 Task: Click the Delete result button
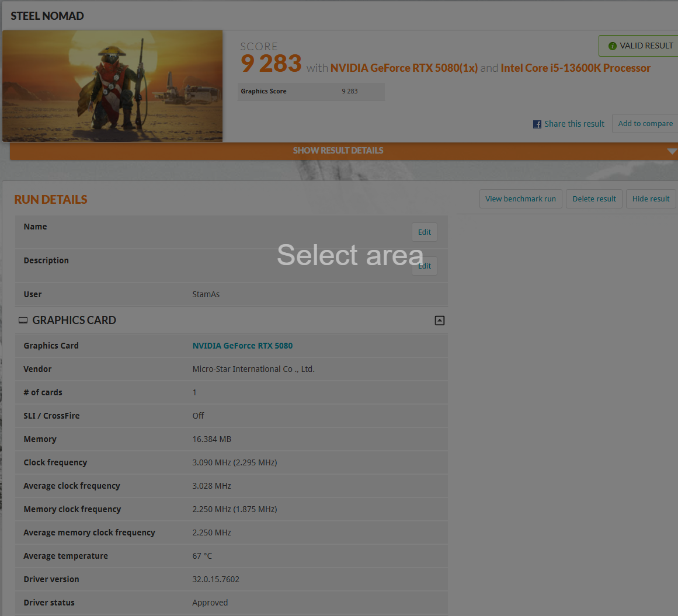coord(594,199)
